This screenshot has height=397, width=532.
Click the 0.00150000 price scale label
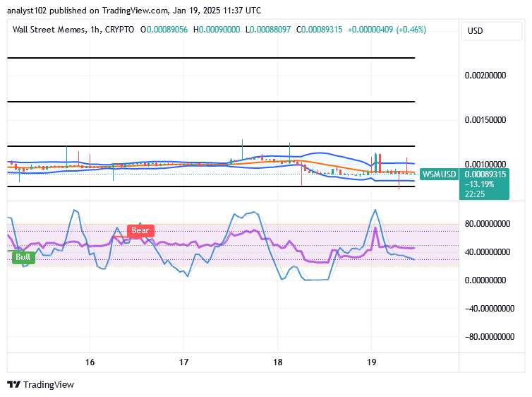pyautogui.click(x=485, y=120)
